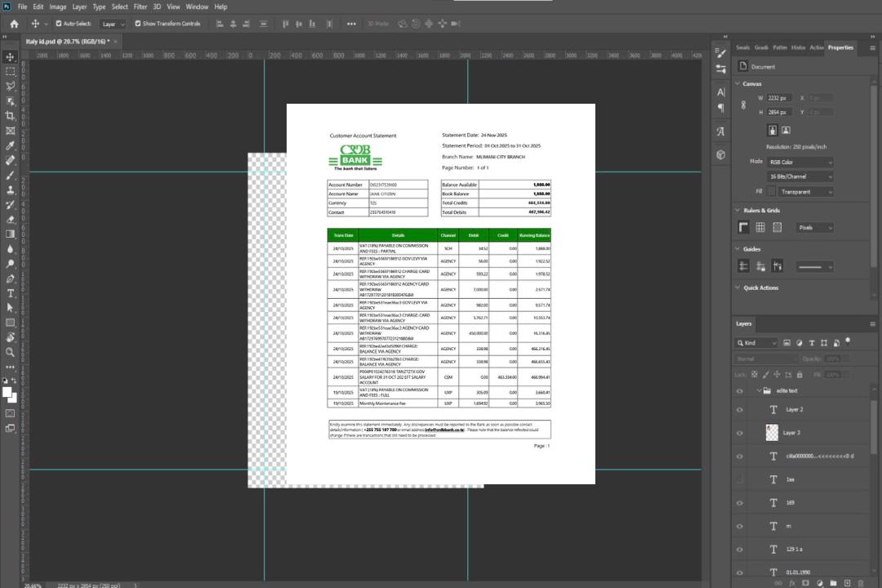Open the Image menu
The height and width of the screenshot is (588, 882).
[57, 7]
